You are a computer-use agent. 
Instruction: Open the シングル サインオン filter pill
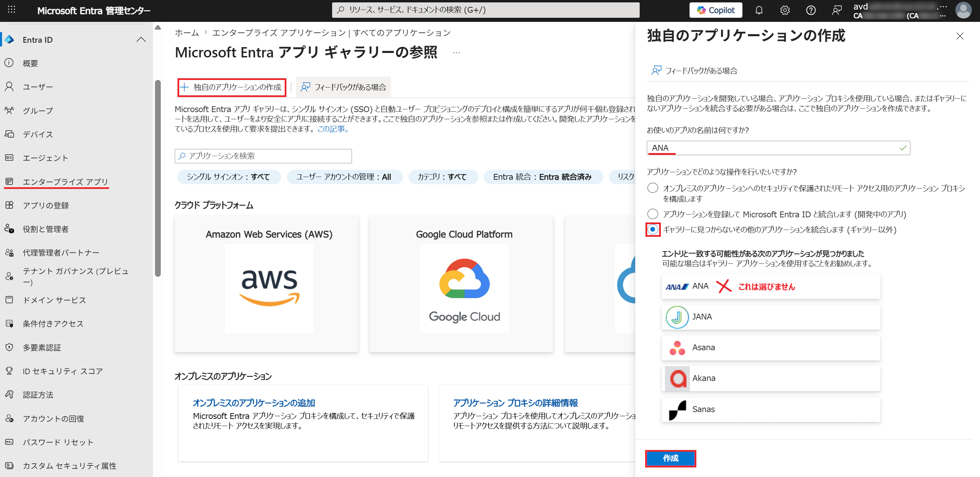pyautogui.click(x=229, y=177)
